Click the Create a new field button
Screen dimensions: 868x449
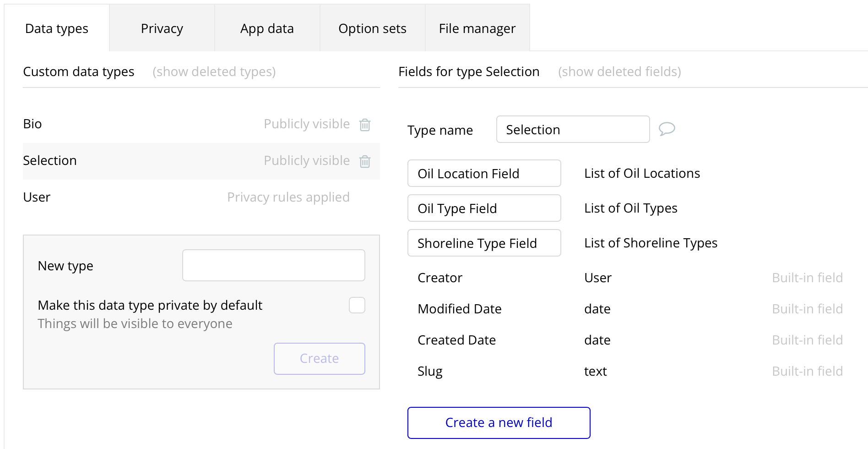[x=499, y=422]
